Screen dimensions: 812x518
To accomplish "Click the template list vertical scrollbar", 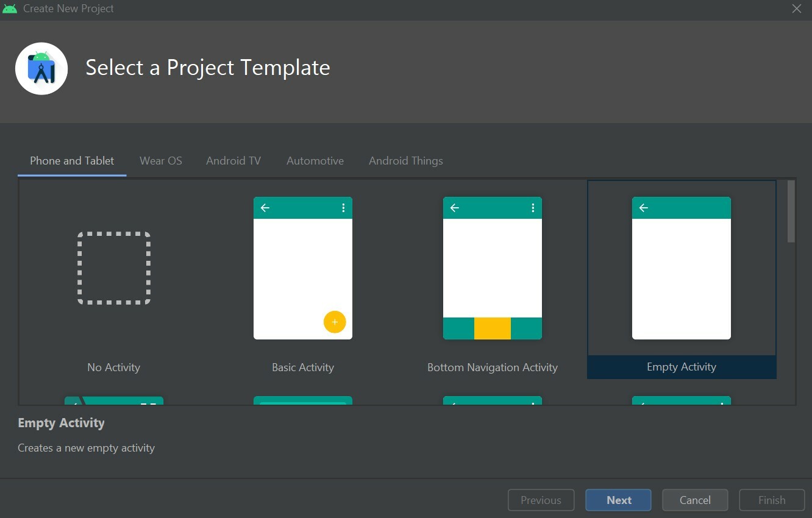I will (791, 211).
